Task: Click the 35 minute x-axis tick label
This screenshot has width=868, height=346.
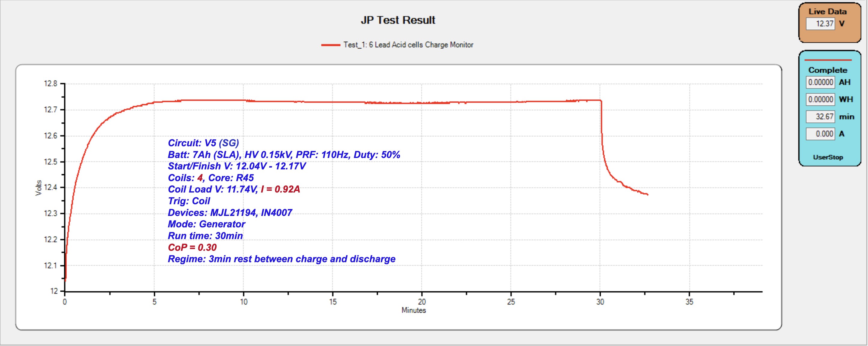Action: (x=689, y=302)
